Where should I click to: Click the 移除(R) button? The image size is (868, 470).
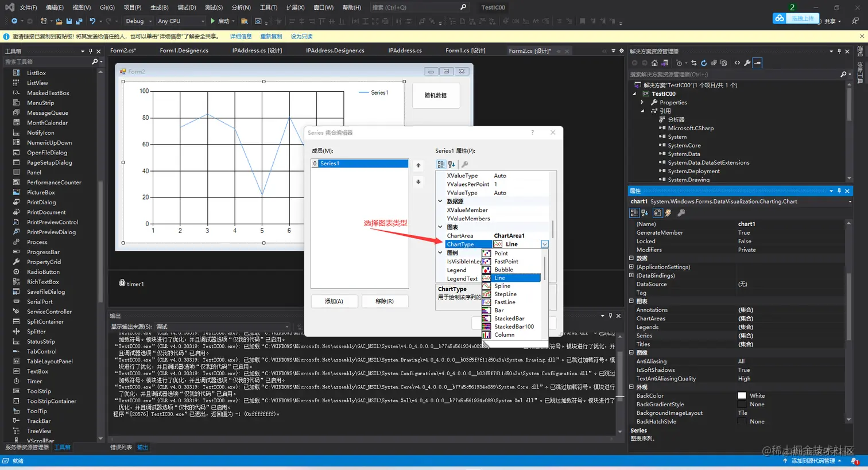(385, 301)
